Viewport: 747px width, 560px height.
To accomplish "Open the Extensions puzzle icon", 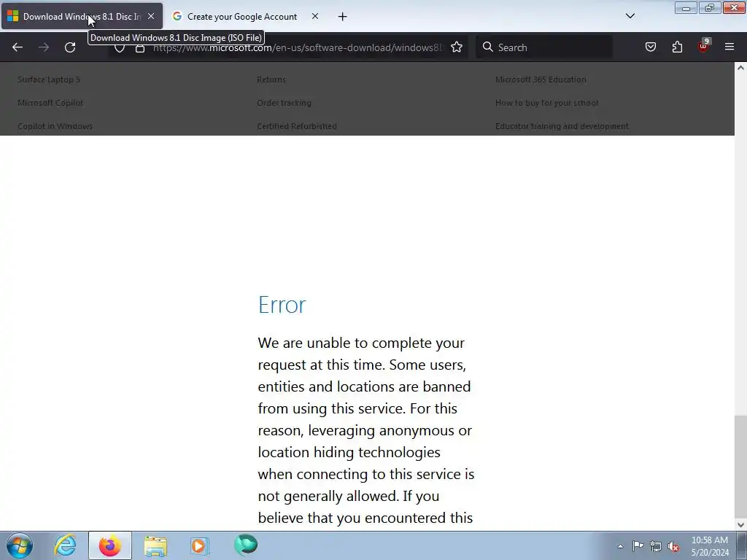I will tap(677, 47).
